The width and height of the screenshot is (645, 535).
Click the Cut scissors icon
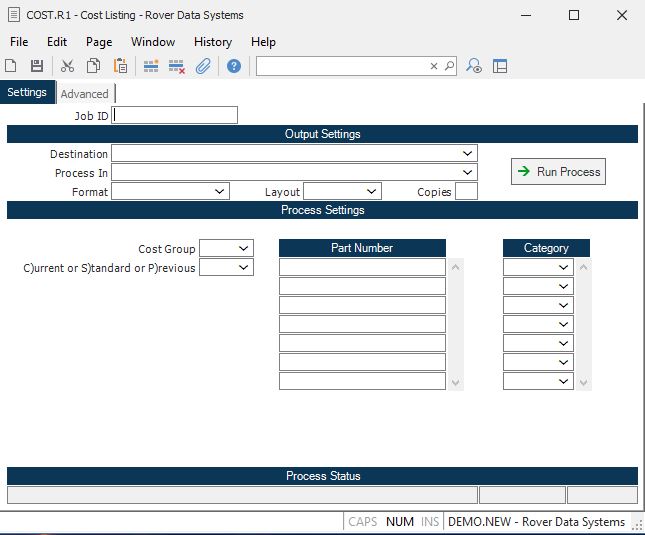(x=68, y=66)
